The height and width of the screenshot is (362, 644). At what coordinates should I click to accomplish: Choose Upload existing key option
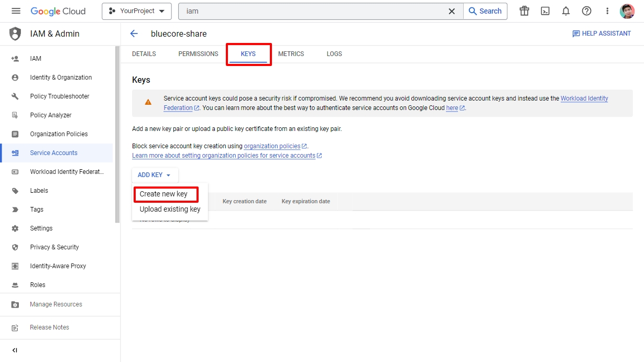(x=170, y=209)
